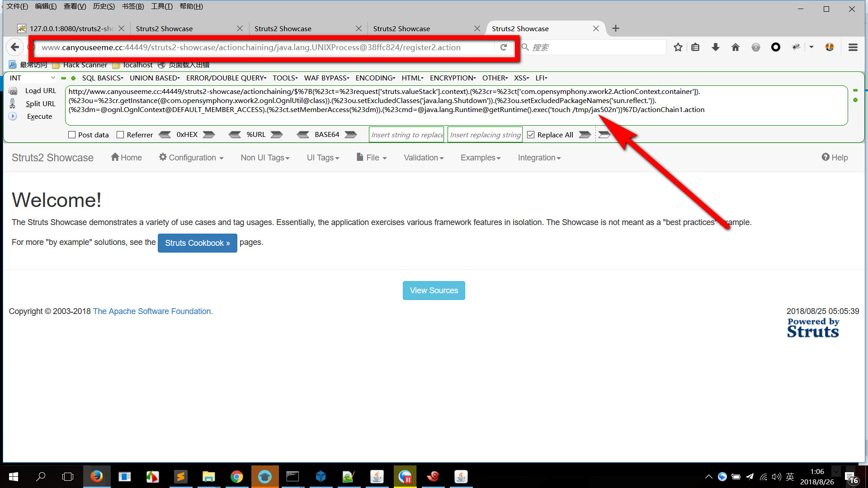Open the Firefox hamburger menu
This screenshot has height=488, width=868.
tap(853, 47)
